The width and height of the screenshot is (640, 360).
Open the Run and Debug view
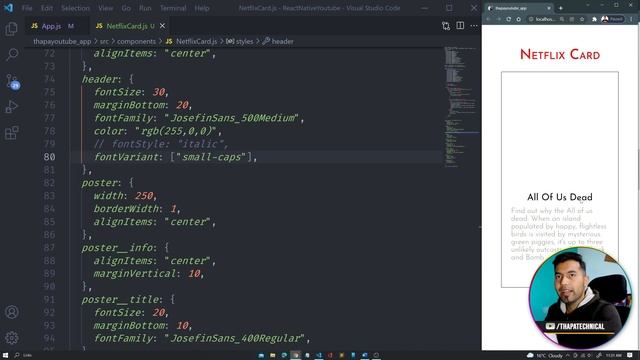point(11,107)
